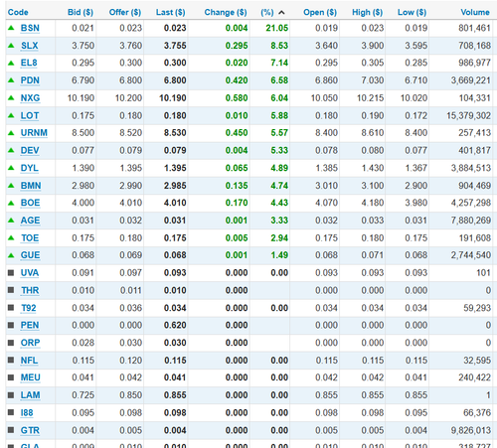The image size is (497, 448).
Task: Open the EL8 stock code link
Action: click(29, 63)
